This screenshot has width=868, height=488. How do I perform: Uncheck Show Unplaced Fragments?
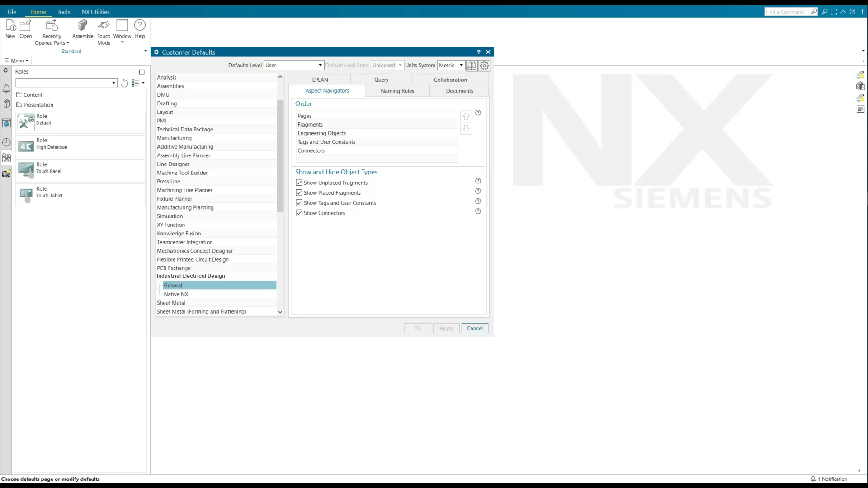pyautogui.click(x=299, y=183)
